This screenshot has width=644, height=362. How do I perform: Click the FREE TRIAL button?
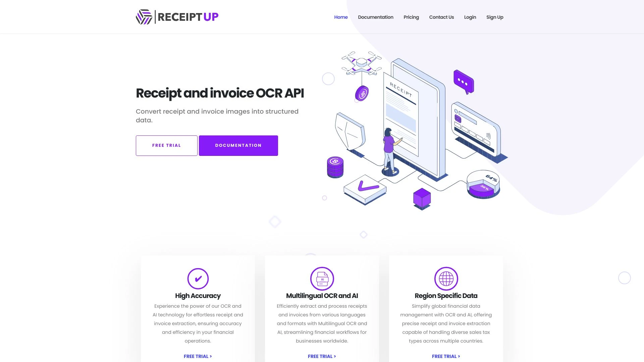coord(166,145)
